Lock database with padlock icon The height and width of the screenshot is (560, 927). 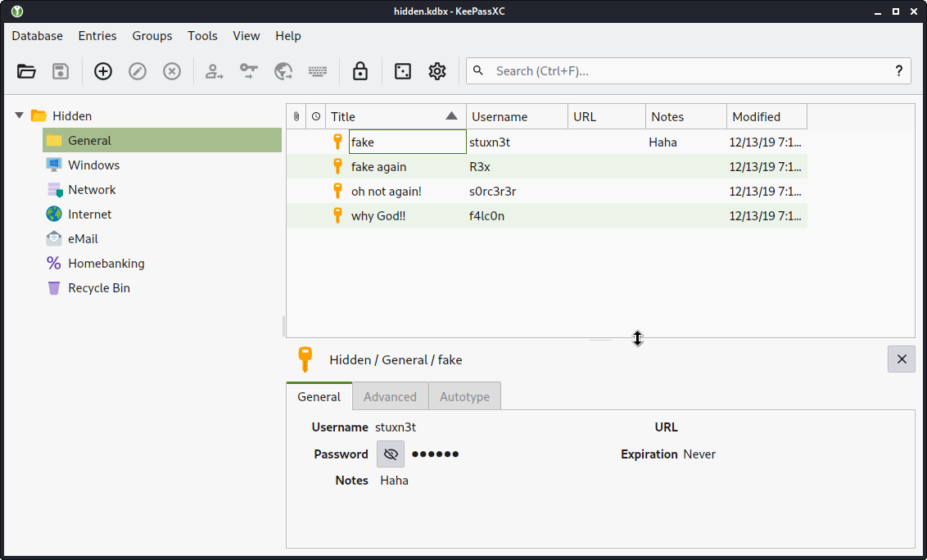(360, 71)
